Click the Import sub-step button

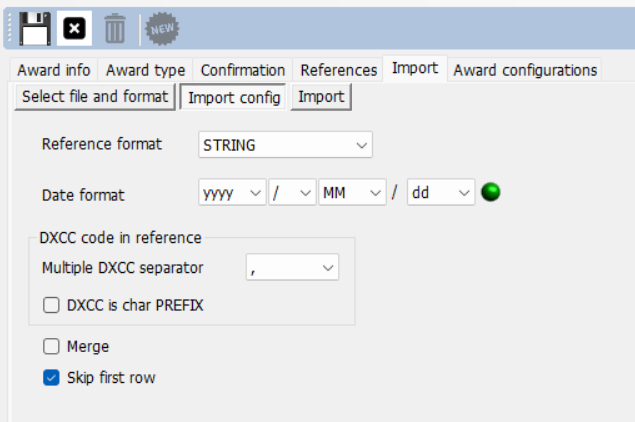321,97
